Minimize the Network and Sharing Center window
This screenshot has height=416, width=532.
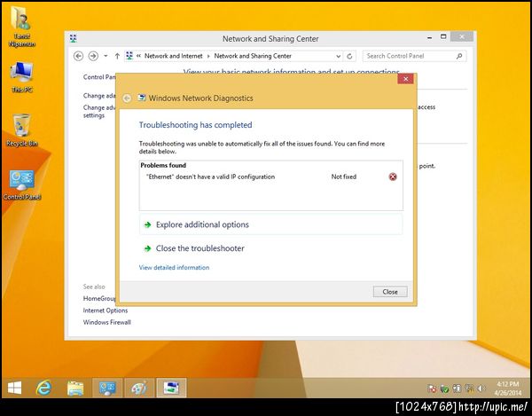[429, 37]
